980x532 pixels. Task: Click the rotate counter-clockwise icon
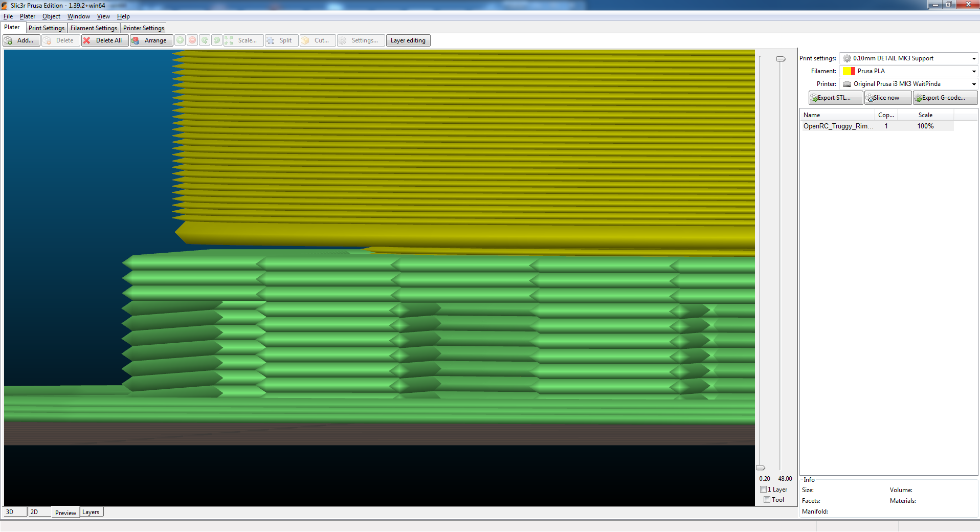click(205, 40)
